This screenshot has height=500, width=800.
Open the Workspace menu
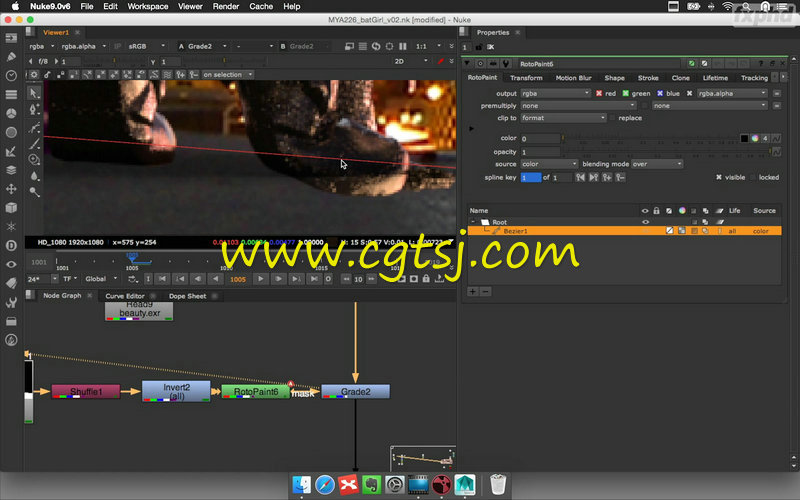pos(147,7)
